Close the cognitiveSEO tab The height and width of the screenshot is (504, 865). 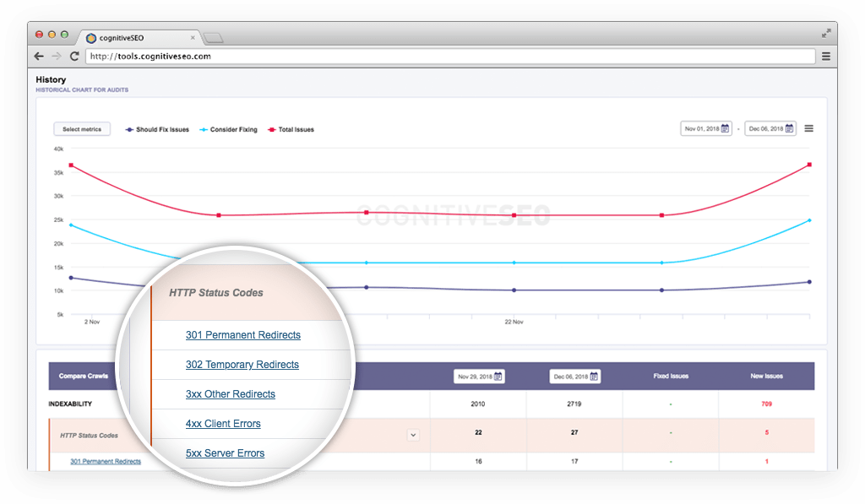click(193, 38)
